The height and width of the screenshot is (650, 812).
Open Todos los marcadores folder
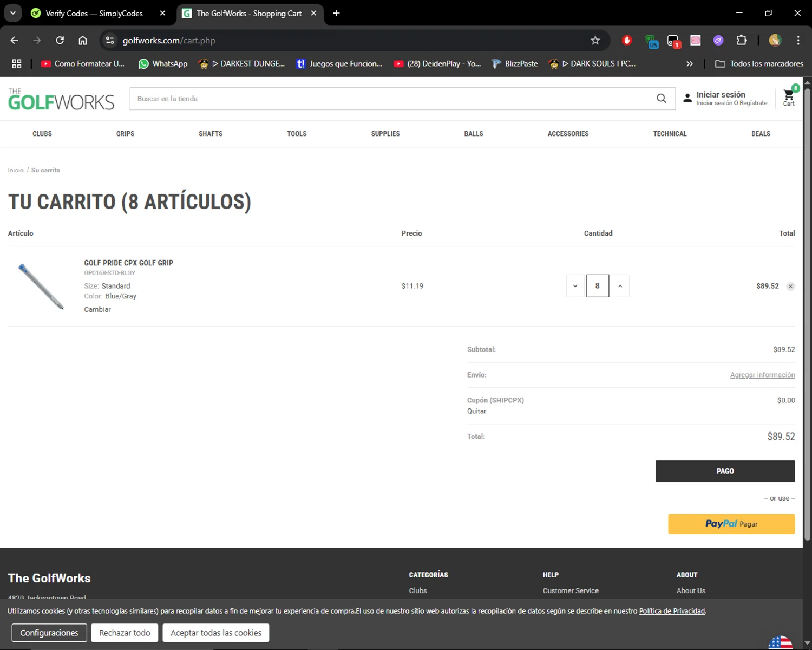coord(759,63)
